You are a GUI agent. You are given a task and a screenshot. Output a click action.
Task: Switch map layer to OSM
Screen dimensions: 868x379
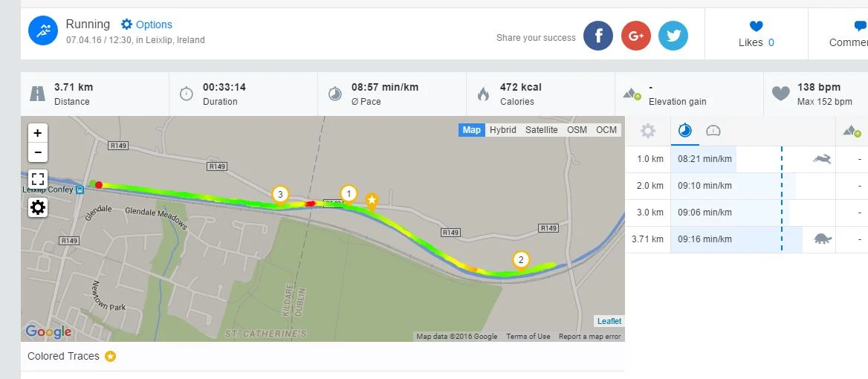[x=577, y=130]
